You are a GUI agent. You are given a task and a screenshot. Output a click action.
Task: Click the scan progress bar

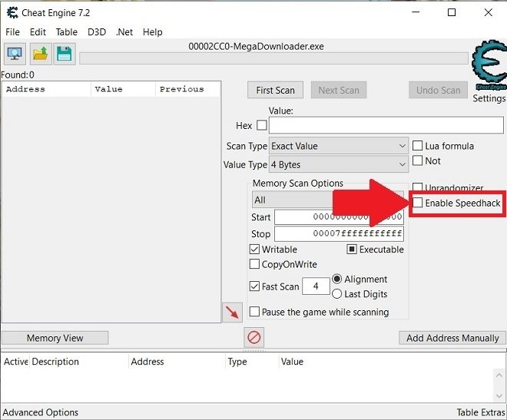coord(273,58)
